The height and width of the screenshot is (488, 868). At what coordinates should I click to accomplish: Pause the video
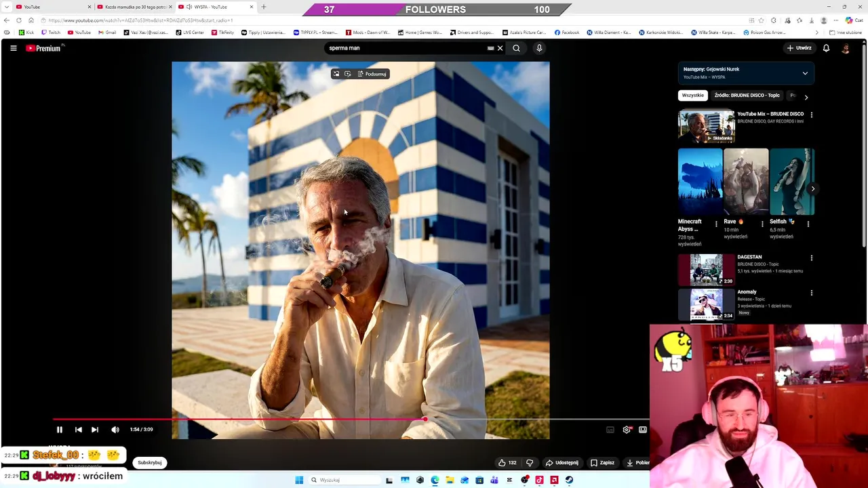click(60, 430)
